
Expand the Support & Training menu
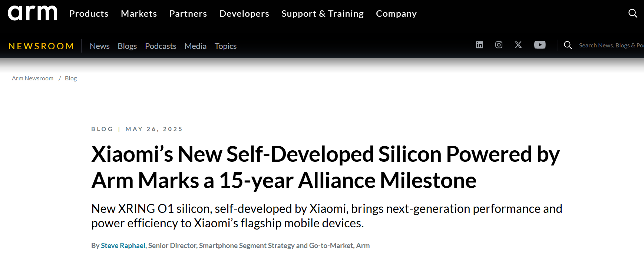click(x=323, y=14)
